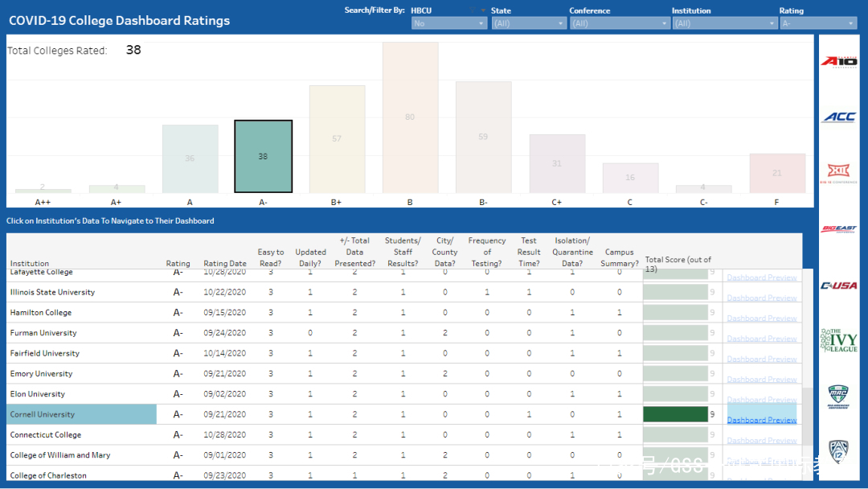868x489 pixels.
Task: Select the F rating bar in chart
Action: [776, 173]
